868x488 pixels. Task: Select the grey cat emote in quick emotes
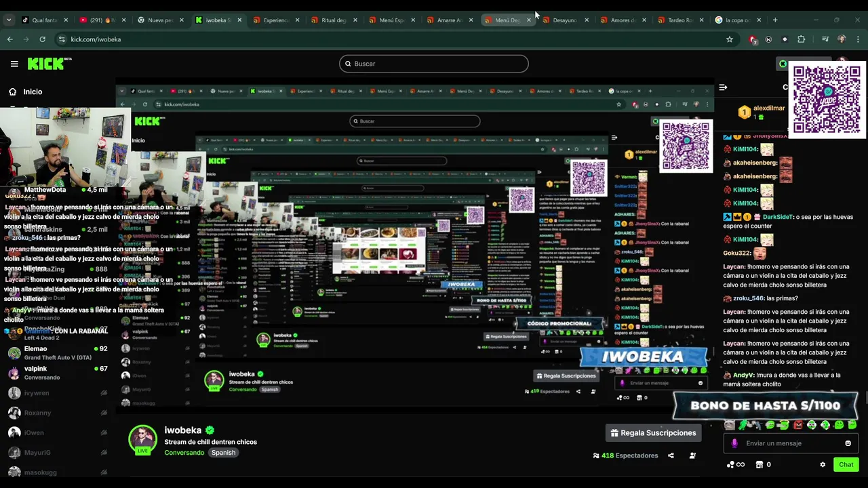(729, 425)
